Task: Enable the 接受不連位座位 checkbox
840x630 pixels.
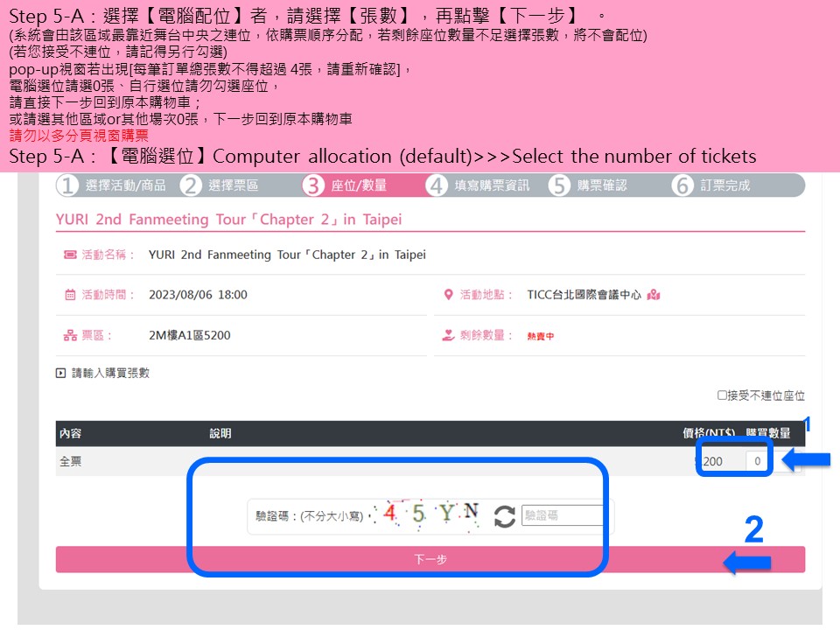Action: pyautogui.click(x=723, y=395)
